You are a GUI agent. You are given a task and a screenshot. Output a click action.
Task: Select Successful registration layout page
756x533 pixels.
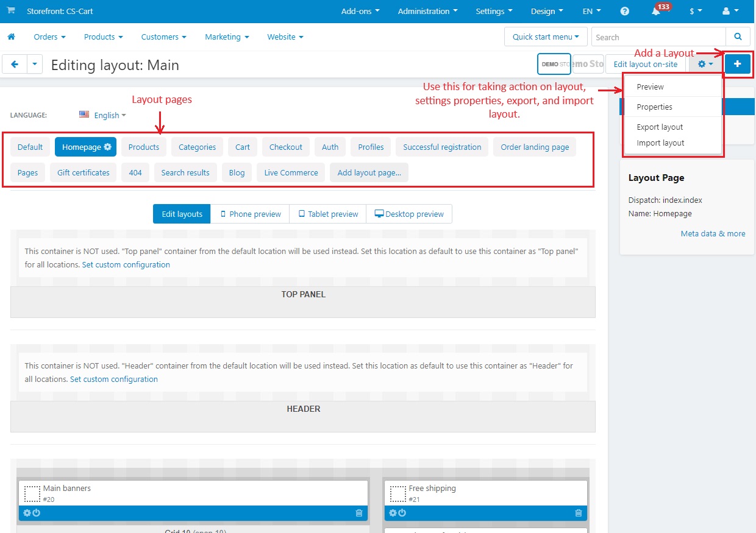click(x=442, y=147)
